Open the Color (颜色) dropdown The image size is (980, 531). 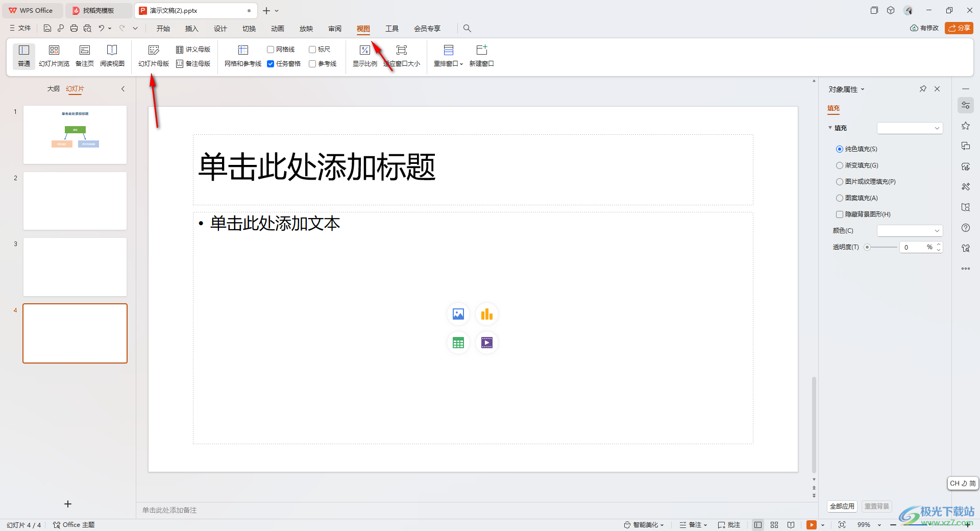click(910, 231)
